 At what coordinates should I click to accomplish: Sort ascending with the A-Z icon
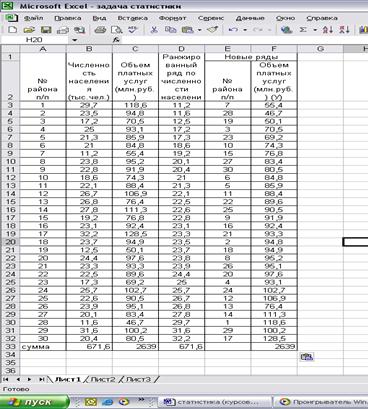pyautogui.click(x=328, y=30)
